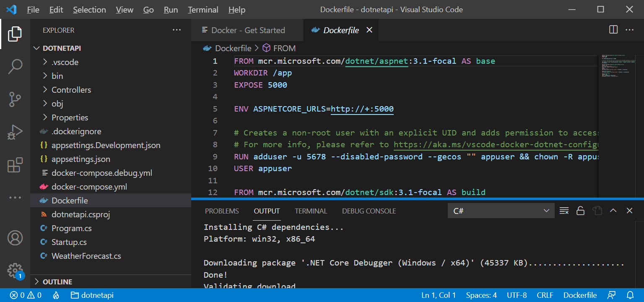Open the Extensions view
The image size is (644, 302).
pos(15,165)
